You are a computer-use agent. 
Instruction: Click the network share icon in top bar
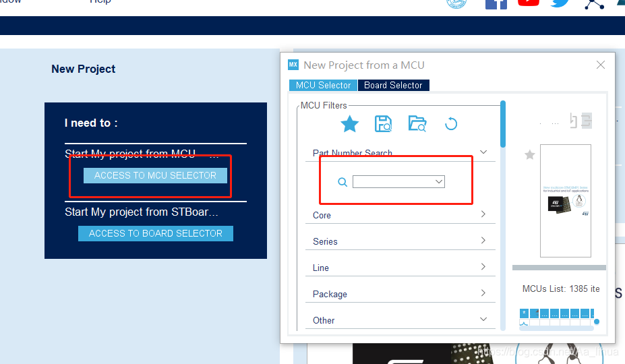(594, 5)
